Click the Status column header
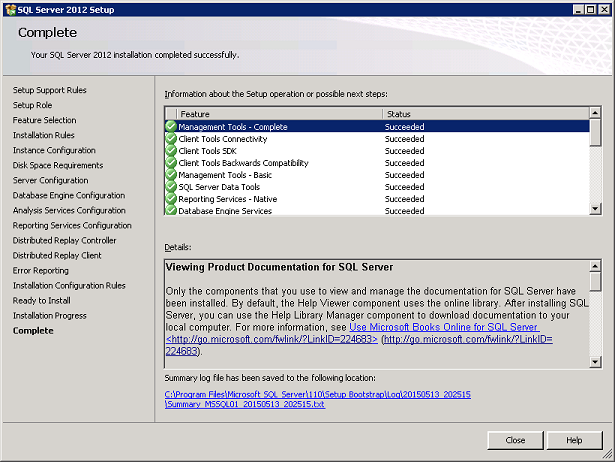Image resolution: width=615 pixels, height=462 pixels. [x=486, y=114]
